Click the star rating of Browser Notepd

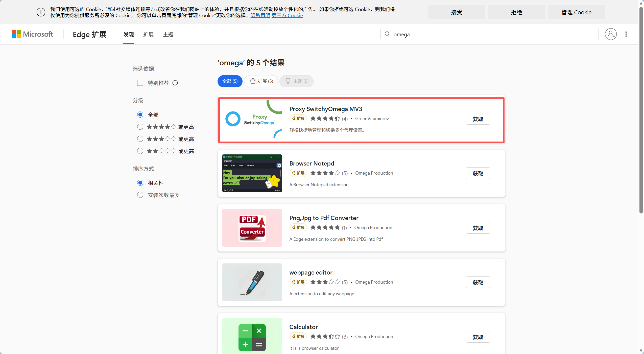click(x=325, y=173)
